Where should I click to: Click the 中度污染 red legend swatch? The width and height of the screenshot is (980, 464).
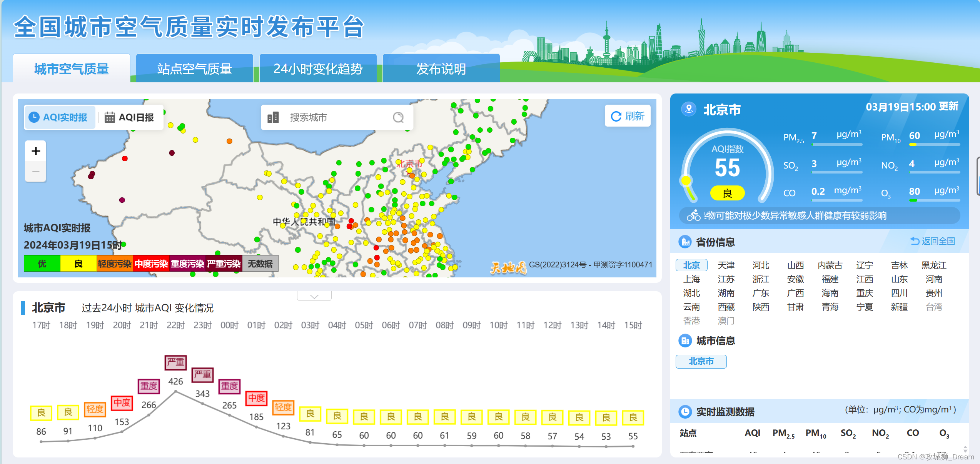tap(151, 264)
